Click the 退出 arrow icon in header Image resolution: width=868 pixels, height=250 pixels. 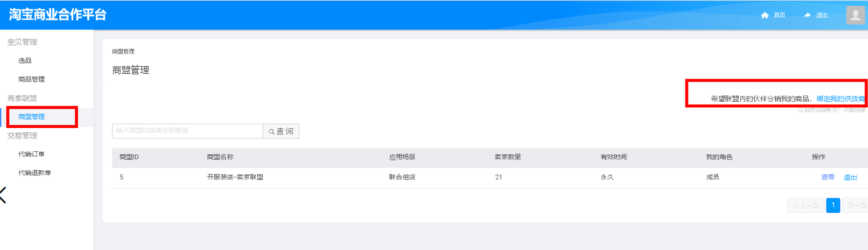pos(807,15)
